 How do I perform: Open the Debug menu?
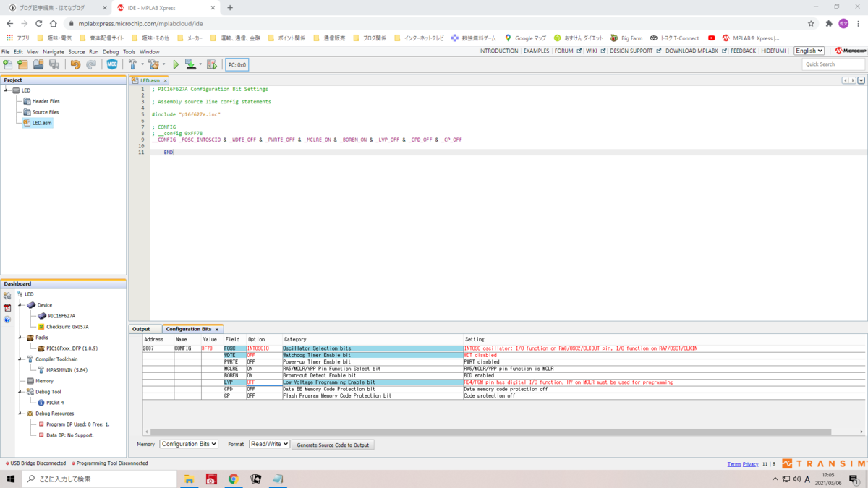coord(111,52)
